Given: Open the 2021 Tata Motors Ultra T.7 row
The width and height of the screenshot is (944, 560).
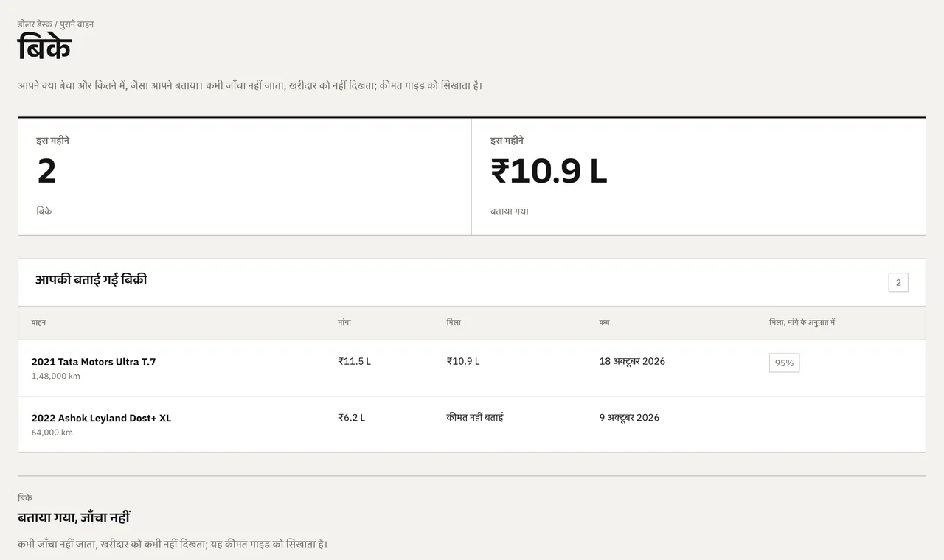Looking at the screenshot, I should coord(472,368).
